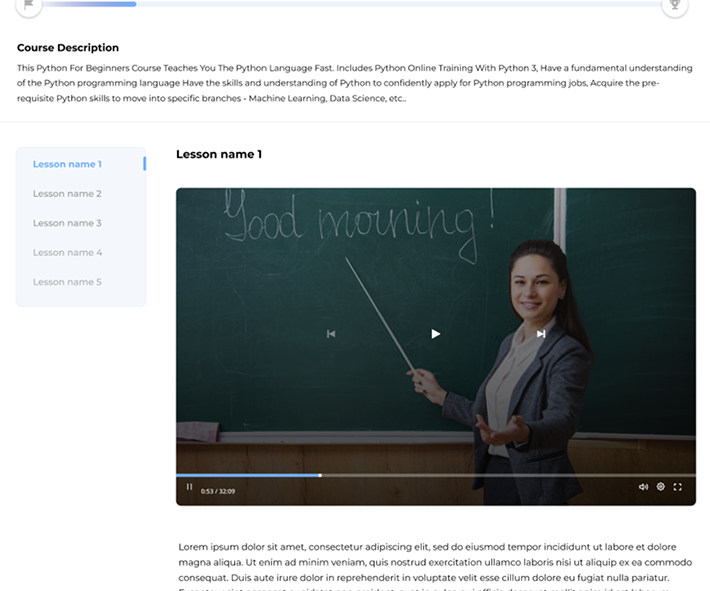This screenshot has height=591, width=710.
Task: Skip to next video track icon
Action: pyautogui.click(x=541, y=334)
